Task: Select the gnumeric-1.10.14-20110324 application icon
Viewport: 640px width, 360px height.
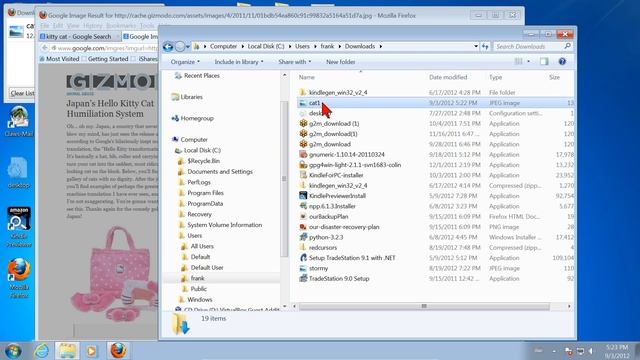Action: [x=303, y=154]
